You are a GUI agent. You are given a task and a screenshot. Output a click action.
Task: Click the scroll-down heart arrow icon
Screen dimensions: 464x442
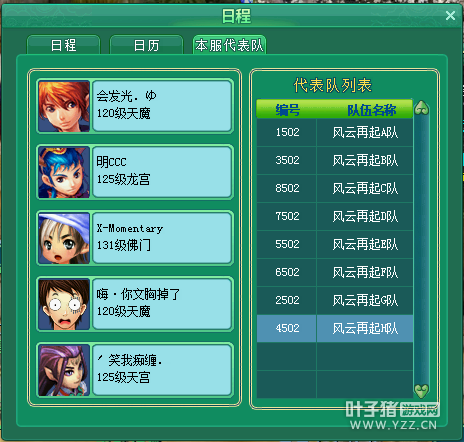(x=421, y=390)
